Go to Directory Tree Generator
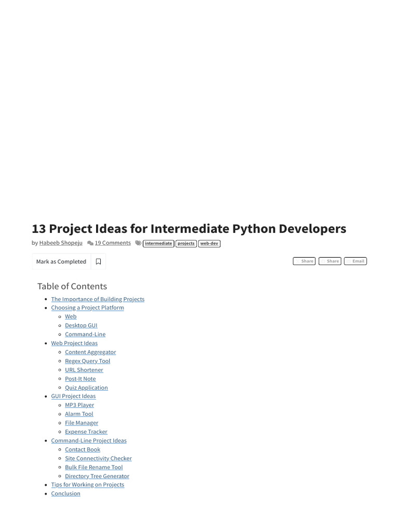Image resolution: width=399 pixels, height=532 pixels. pyautogui.click(x=97, y=476)
